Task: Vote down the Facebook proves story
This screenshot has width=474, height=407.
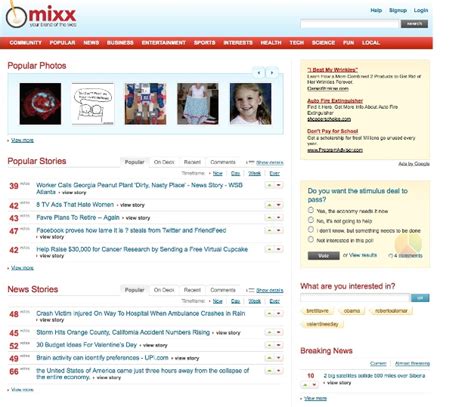Action: 279,230
